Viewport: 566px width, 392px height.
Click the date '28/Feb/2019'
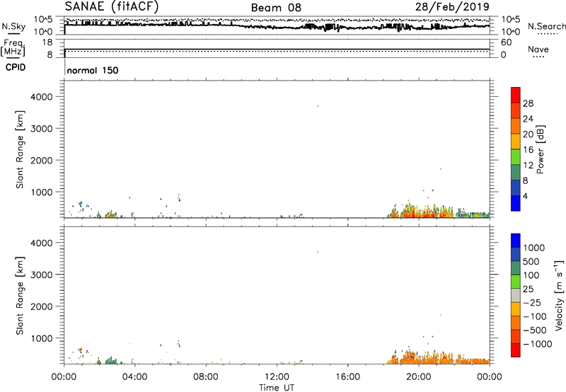(x=452, y=6)
